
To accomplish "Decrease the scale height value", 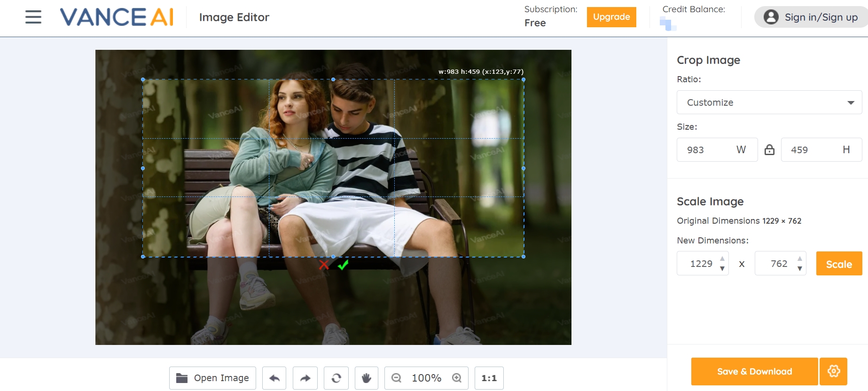I will click(x=800, y=269).
